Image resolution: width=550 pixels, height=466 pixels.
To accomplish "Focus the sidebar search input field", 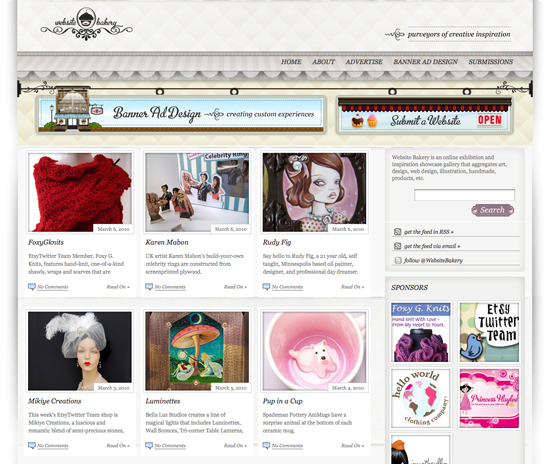I will 464,195.
